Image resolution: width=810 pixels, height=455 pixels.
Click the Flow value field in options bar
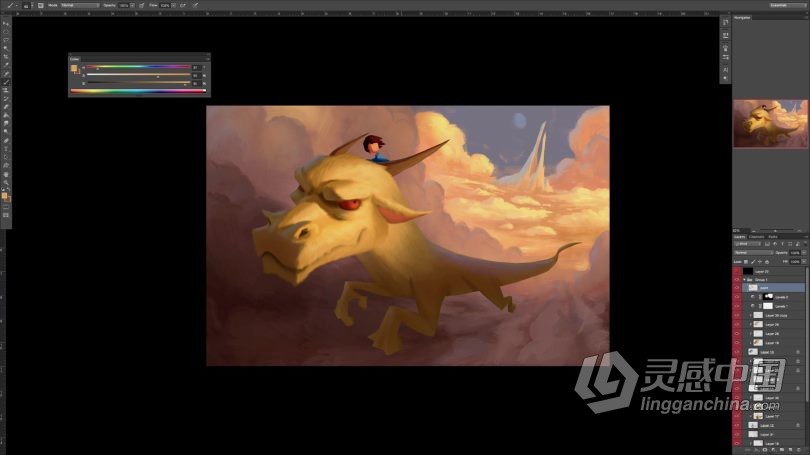point(165,5)
